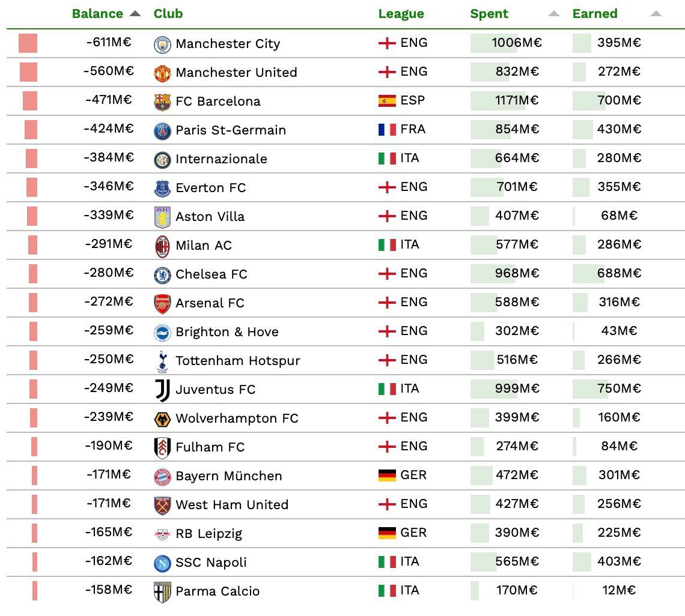
Task: Click the Juventus FC logo icon
Action: 162,390
